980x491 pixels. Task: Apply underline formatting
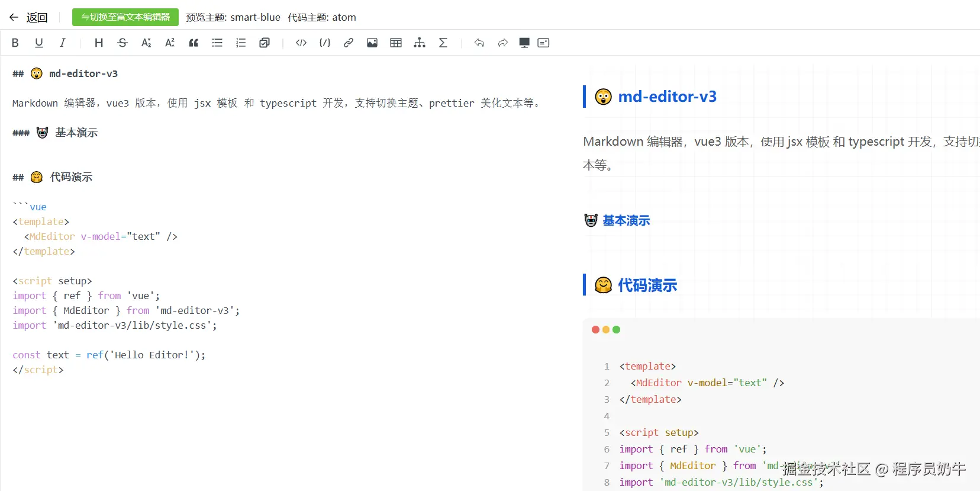tap(39, 43)
